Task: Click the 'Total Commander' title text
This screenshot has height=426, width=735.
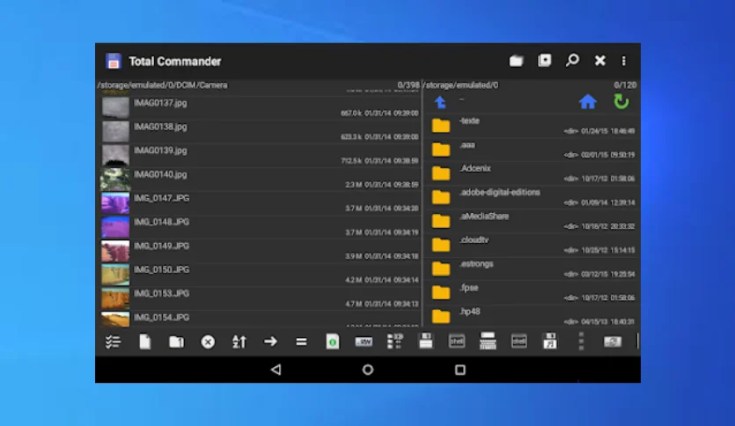Action: click(175, 61)
